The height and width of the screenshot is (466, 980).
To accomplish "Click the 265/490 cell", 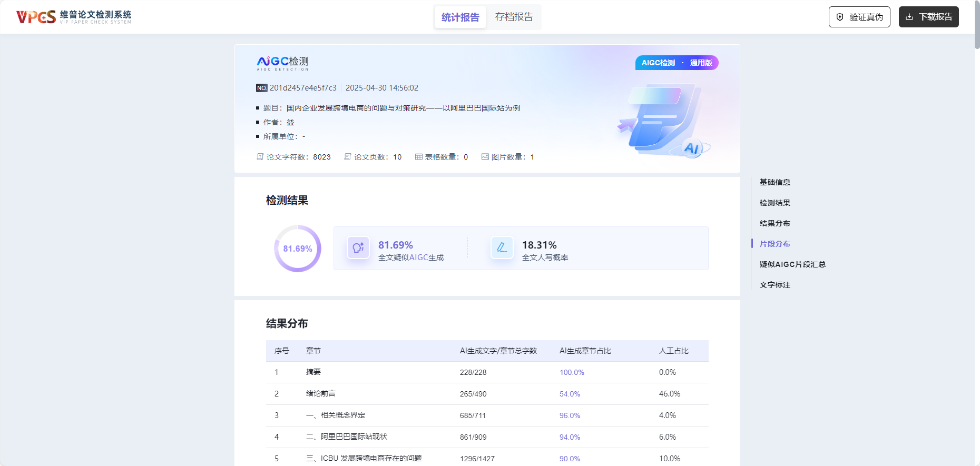I will click(473, 394).
